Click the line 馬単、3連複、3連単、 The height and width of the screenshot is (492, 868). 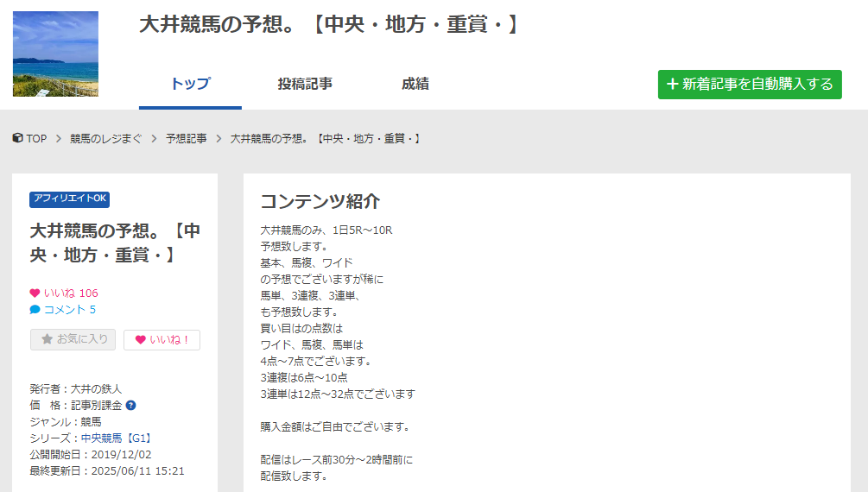point(311,295)
